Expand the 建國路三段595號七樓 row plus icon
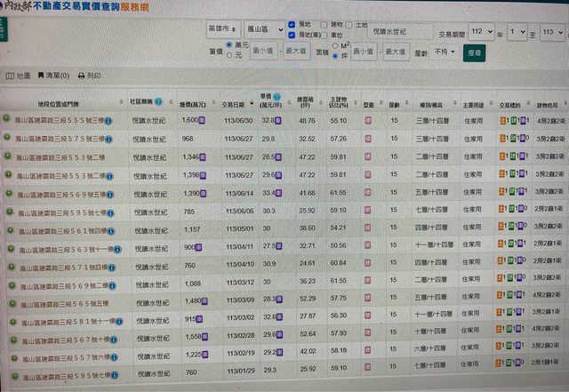Screen dimensions: 569x392 tap(8, 213)
